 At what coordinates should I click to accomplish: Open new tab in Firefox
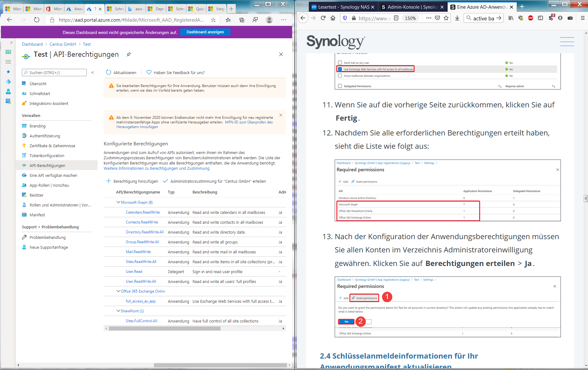(x=522, y=7)
